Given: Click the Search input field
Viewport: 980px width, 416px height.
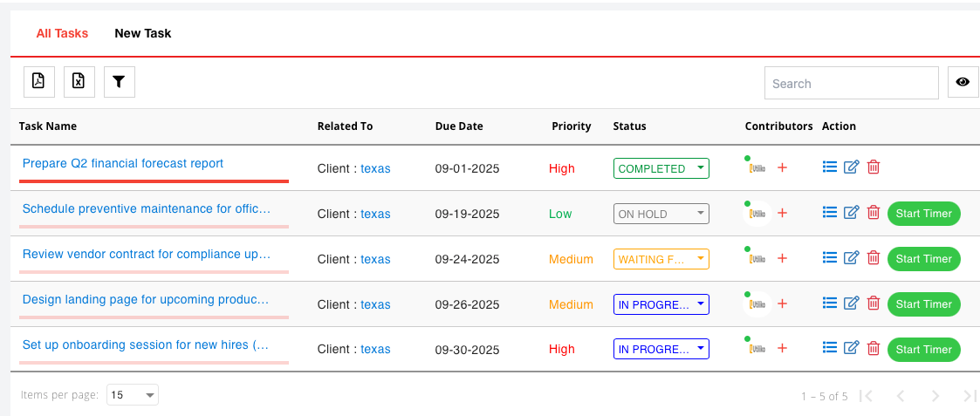Looking at the screenshot, I should point(851,84).
